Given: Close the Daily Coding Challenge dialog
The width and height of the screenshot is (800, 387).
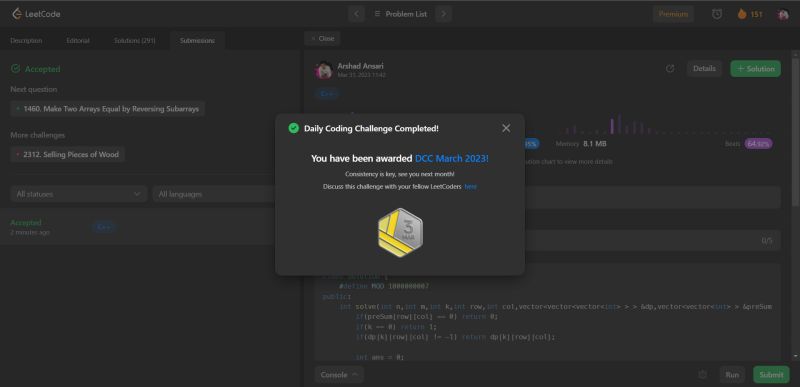Looking at the screenshot, I should click(506, 128).
